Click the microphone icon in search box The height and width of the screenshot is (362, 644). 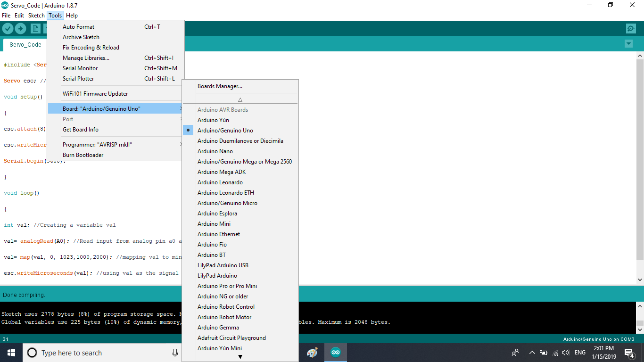point(175,353)
